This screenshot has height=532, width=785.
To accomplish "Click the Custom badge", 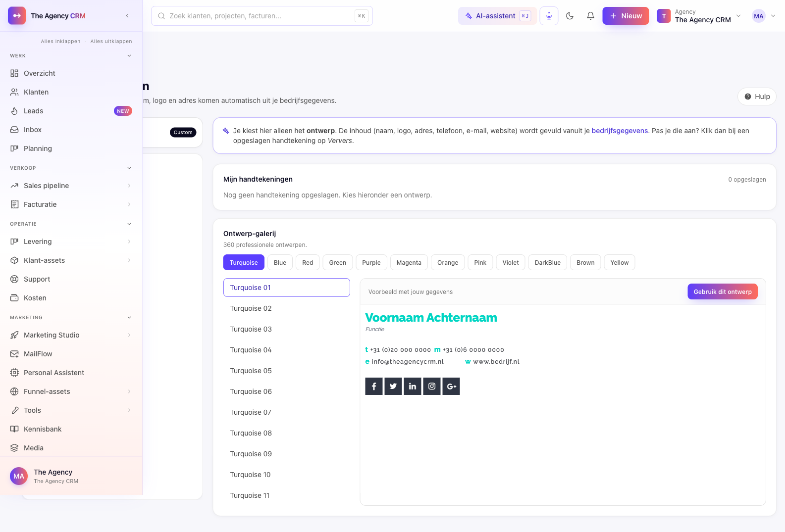I will 183,132.
